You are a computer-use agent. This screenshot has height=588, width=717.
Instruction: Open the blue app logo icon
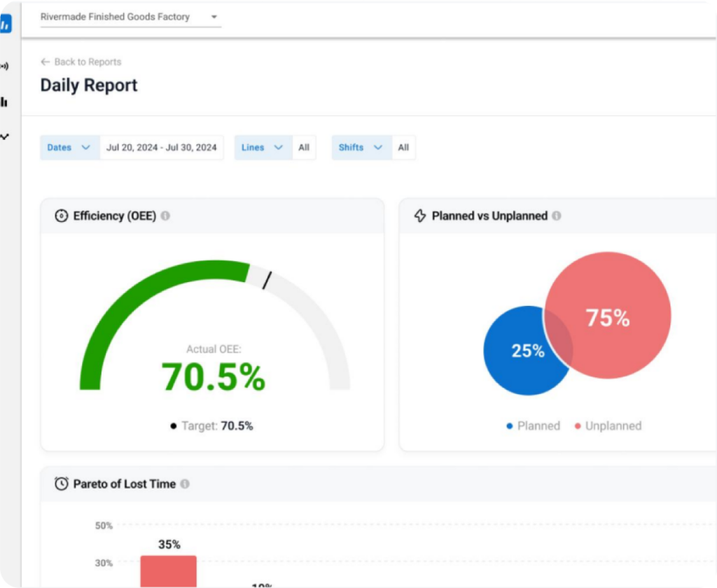pos(6,24)
